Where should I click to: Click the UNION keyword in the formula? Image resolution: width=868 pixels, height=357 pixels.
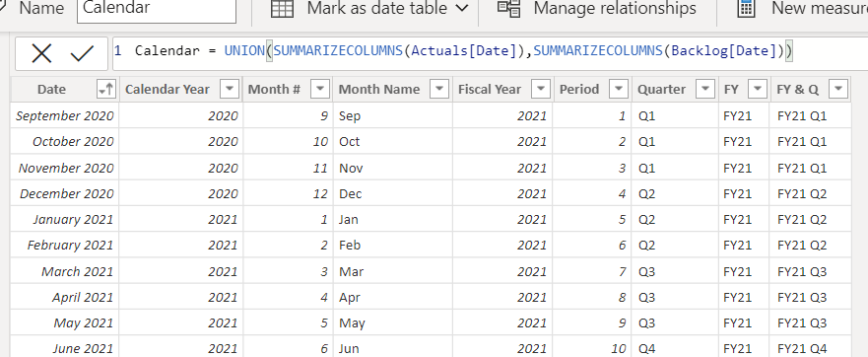pos(244,51)
